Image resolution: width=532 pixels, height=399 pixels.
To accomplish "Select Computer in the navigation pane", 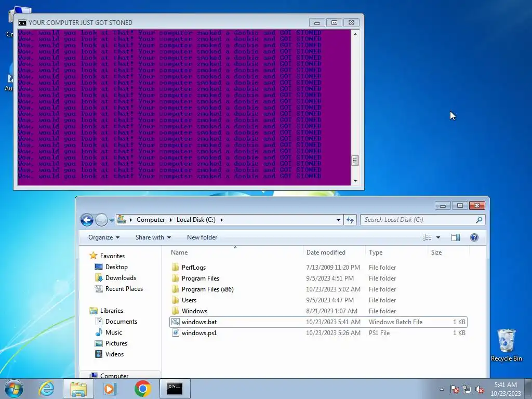I will tap(114, 376).
